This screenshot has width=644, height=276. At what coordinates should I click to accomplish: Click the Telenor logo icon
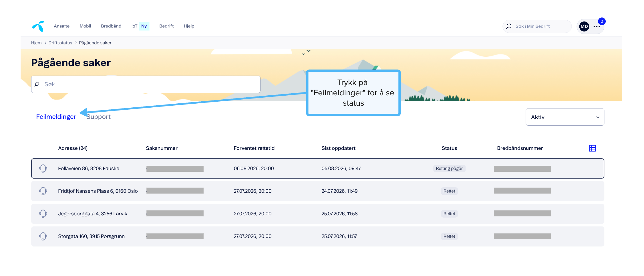(38, 26)
